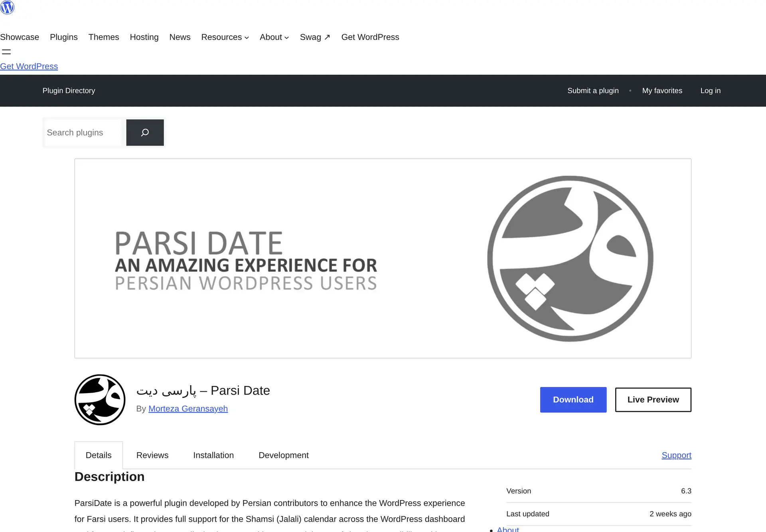
Task: Click the WordPress logo icon
Action: coord(7,7)
